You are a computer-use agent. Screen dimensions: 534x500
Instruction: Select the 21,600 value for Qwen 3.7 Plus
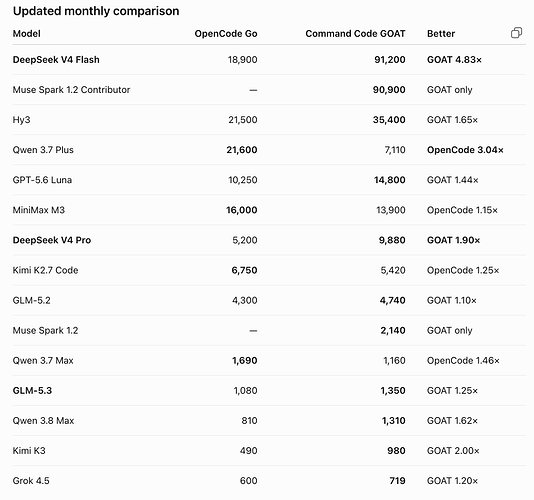tap(242, 150)
